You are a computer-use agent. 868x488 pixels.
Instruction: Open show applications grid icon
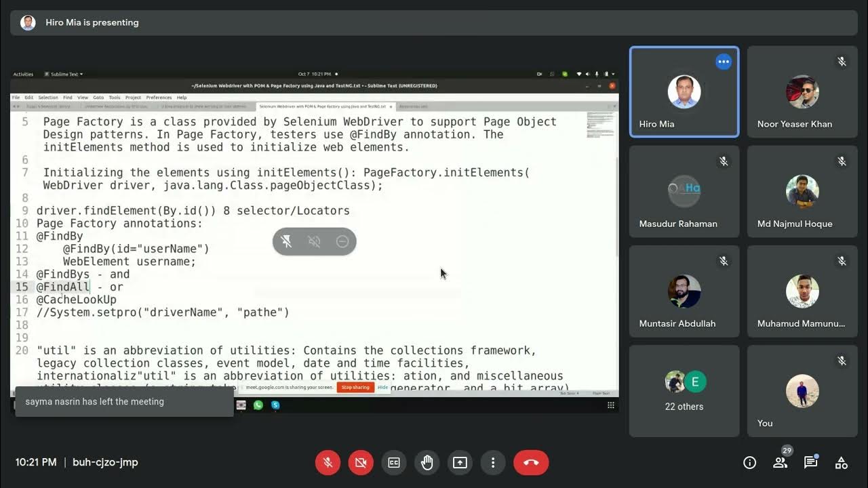[x=611, y=405]
